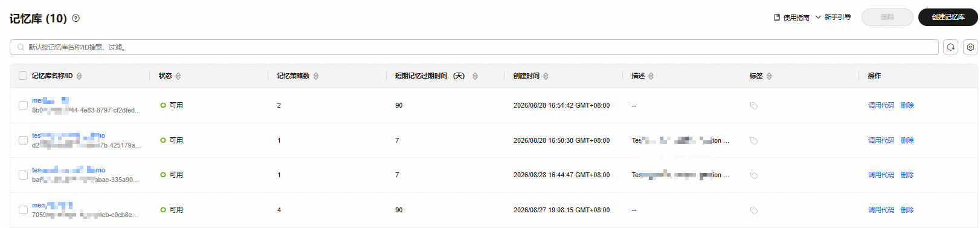Check the row created at 16:51:42
Image resolution: width=980 pixels, height=228 pixels.
[x=23, y=105]
